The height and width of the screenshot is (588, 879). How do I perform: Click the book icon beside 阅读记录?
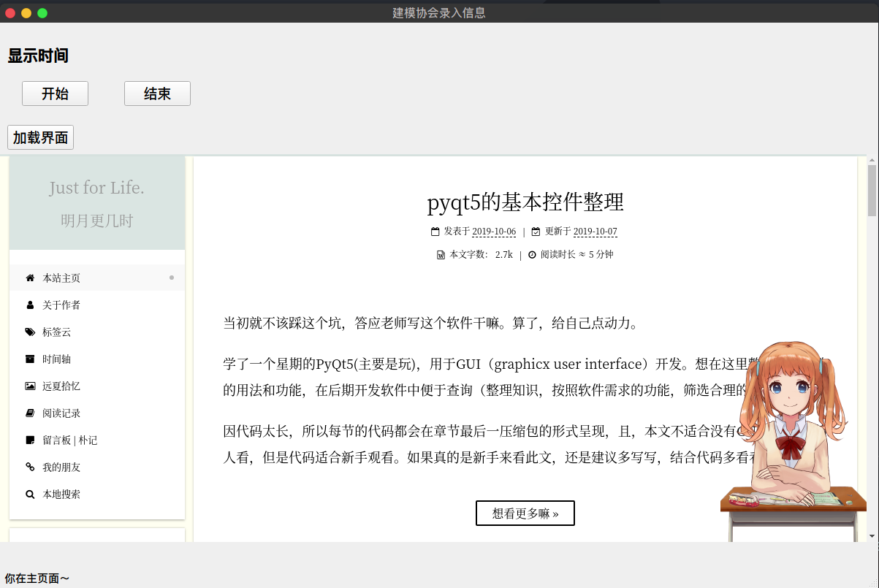click(30, 413)
